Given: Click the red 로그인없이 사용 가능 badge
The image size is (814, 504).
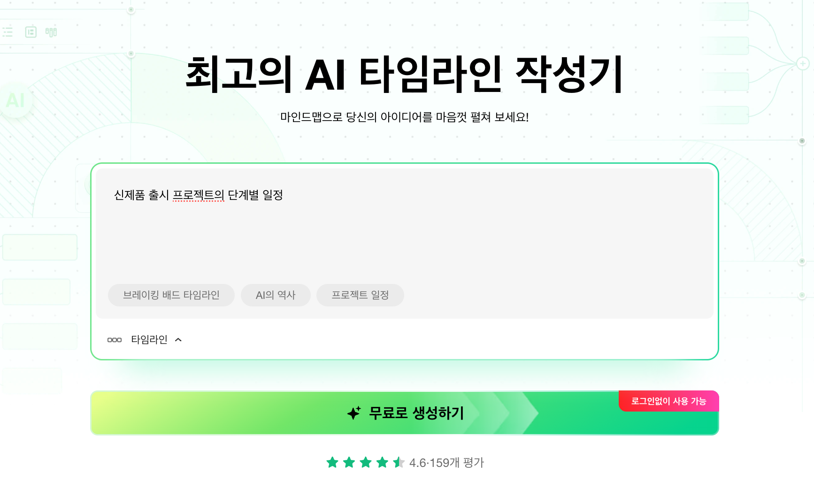Looking at the screenshot, I should (x=669, y=401).
